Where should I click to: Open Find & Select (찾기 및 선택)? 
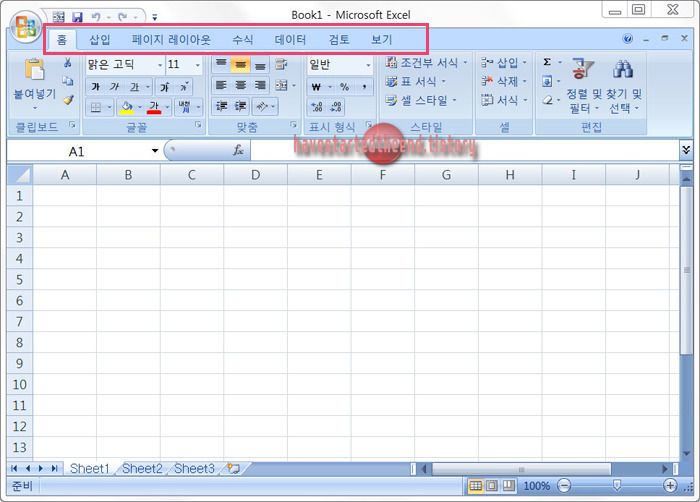[x=625, y=87]
